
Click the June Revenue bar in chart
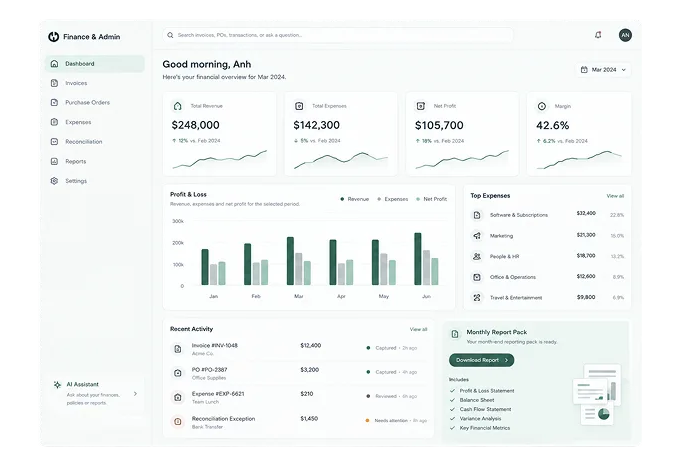tap(418, 259)
